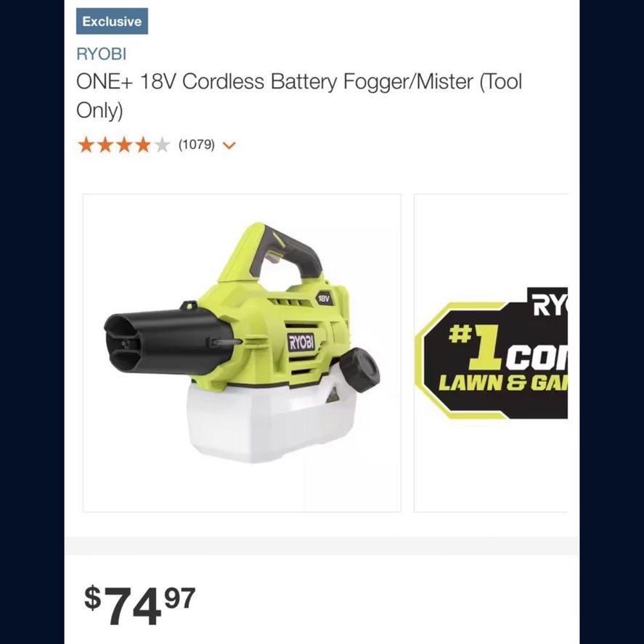This screenshot has height=644, width=644.
Task: Click the white tank of the fogger
Action: click(271, 422)
